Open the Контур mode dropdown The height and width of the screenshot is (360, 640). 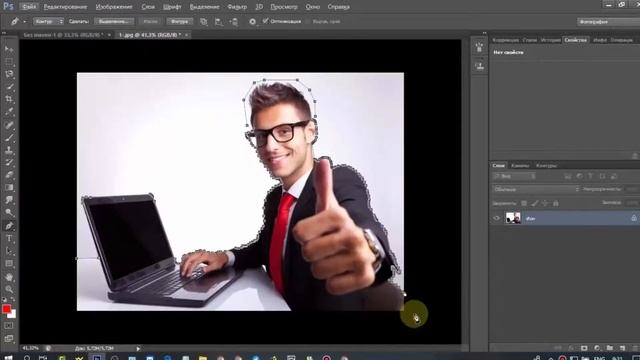(x=48, y=21)
